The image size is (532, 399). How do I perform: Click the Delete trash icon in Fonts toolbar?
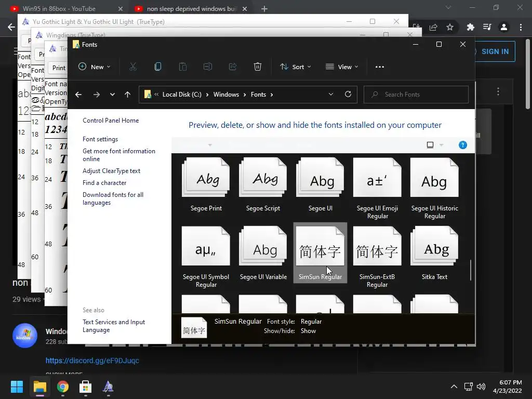[258, 67]
